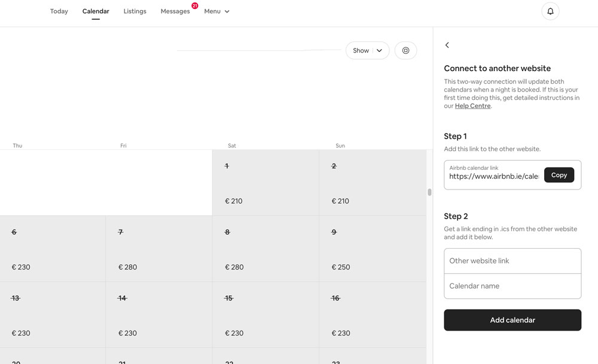Select the 16th priced €230
Screen dimensions: 598x364
point(371,314)
